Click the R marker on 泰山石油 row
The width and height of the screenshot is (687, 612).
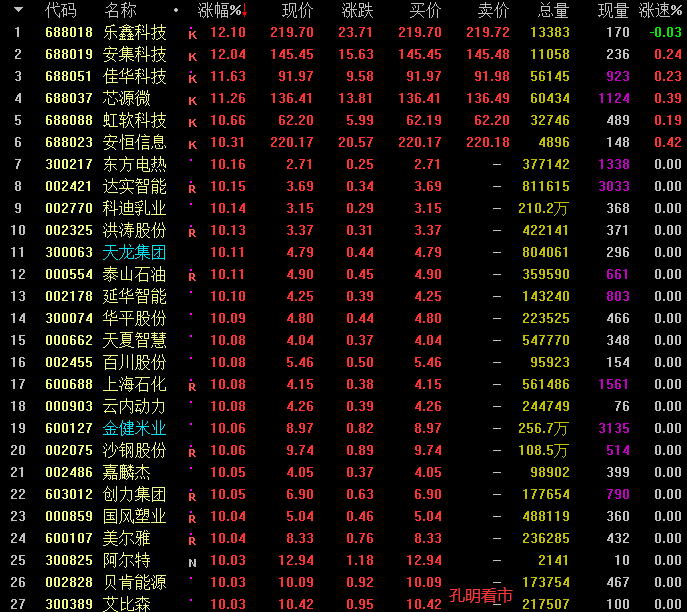click(x=192, y=276)
